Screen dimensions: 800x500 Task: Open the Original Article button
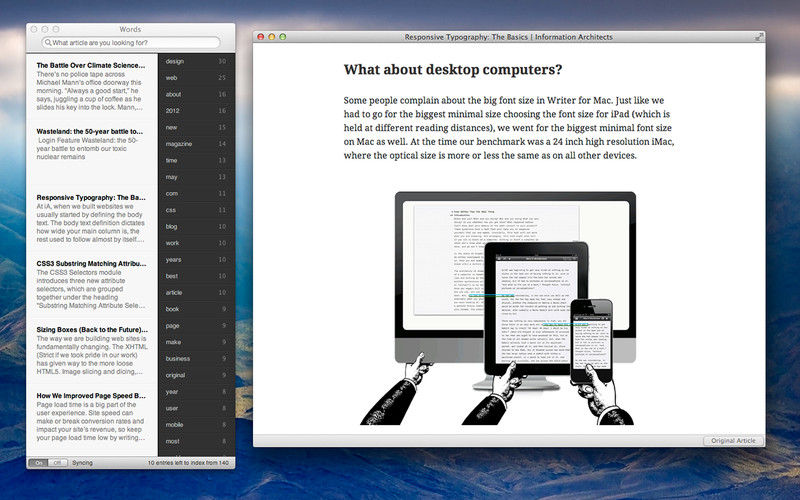733,440
